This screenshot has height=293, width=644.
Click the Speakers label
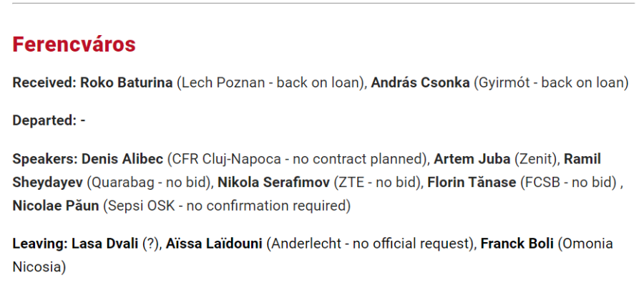pos(45,159)
